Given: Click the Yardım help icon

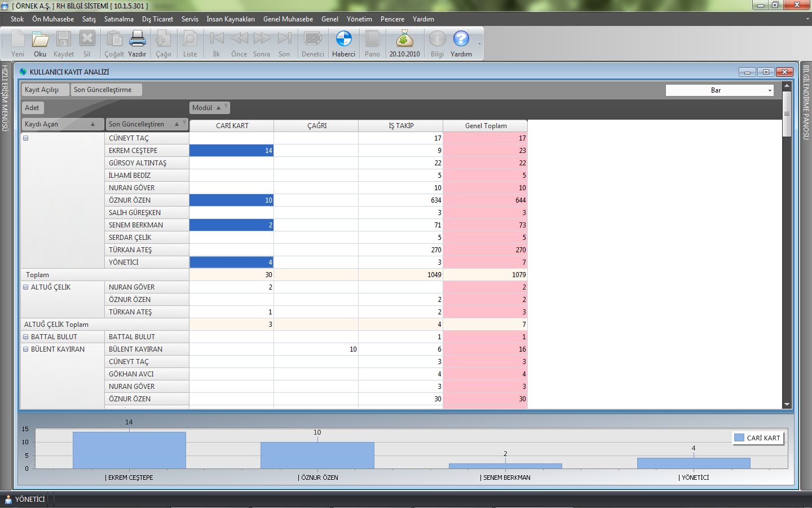Looking at the screenshot, I should (461, 40).
